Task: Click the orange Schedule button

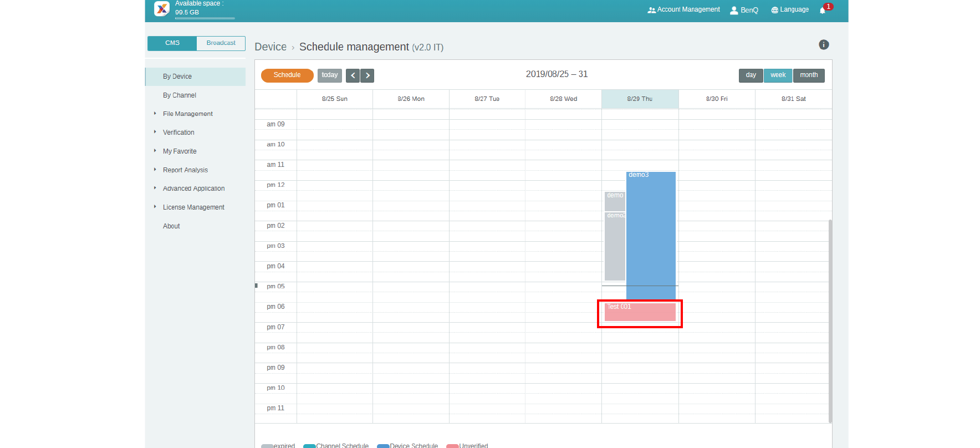Action: pyautogui.click(x=287, y=75)
